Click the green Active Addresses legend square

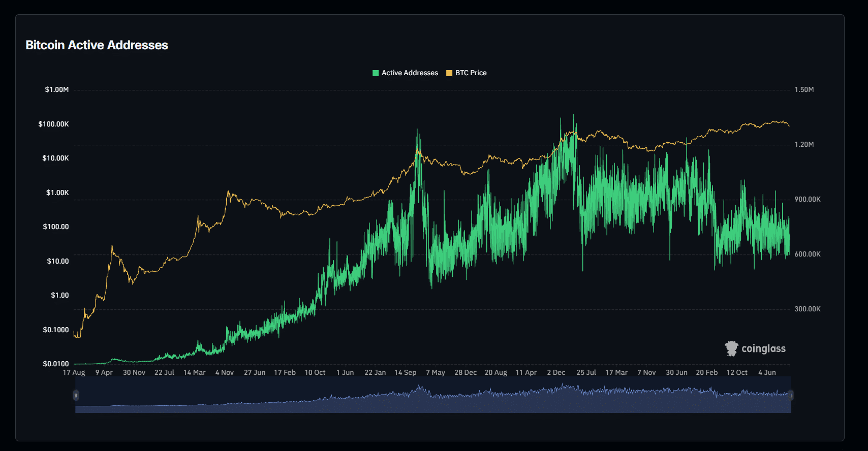pos(376,73)
